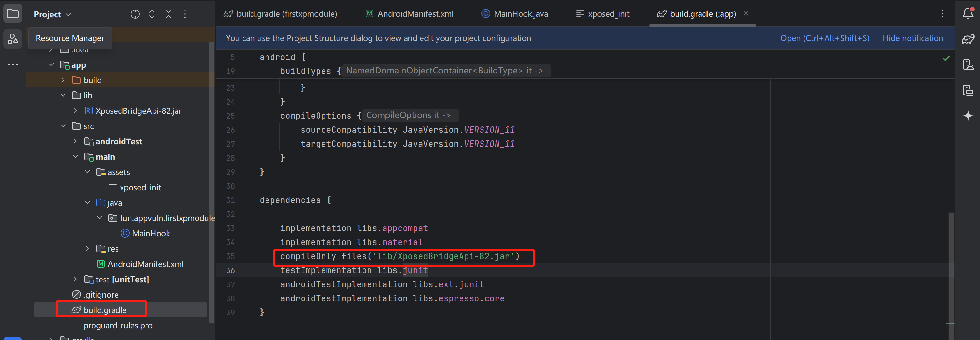Click androidTestImplementation libs.espresso.core line
Viewport: 980px width, 340px height.
pyautogui.click(x=392, y=298)
